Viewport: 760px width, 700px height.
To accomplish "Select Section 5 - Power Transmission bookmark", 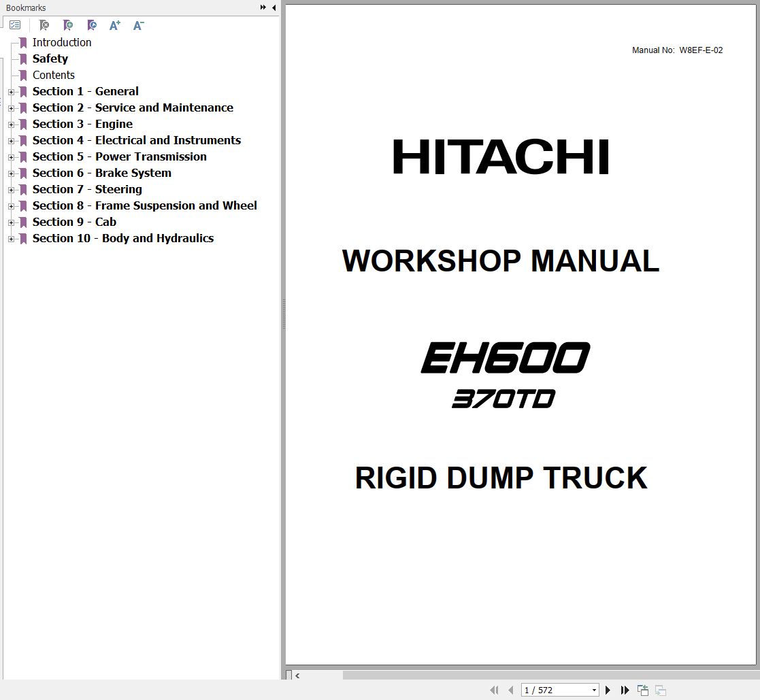I will coord(119,156).
